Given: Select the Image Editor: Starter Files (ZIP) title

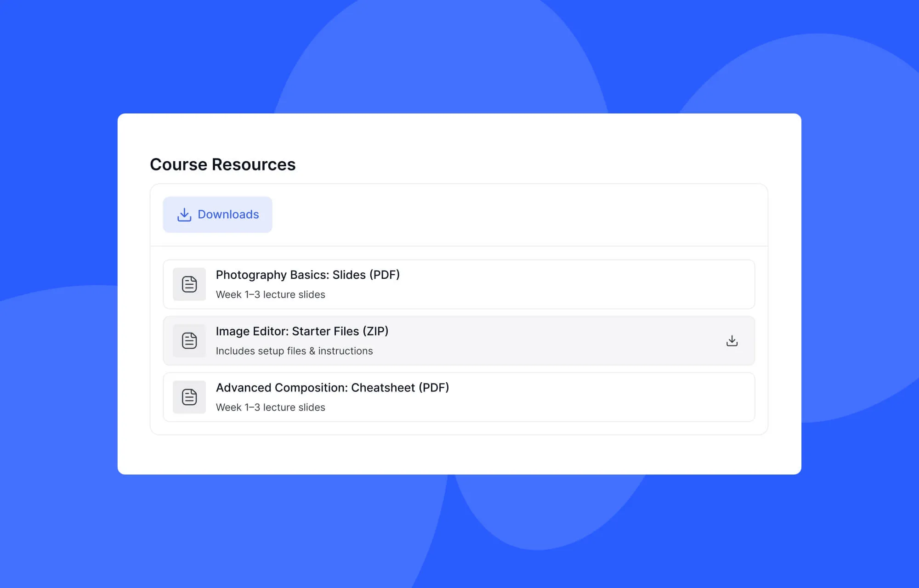Looking at the screenshot, I should 302,331.
